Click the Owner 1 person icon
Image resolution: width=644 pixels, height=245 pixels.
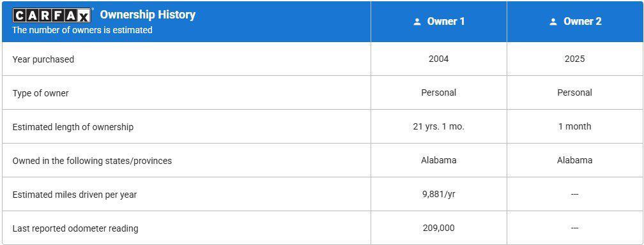click(x=417, y=22)
